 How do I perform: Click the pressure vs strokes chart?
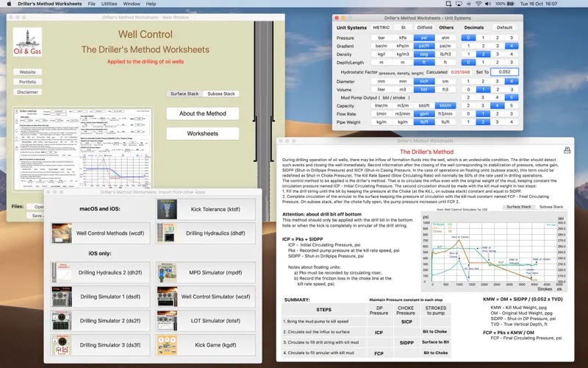click(x=493, y=252)
